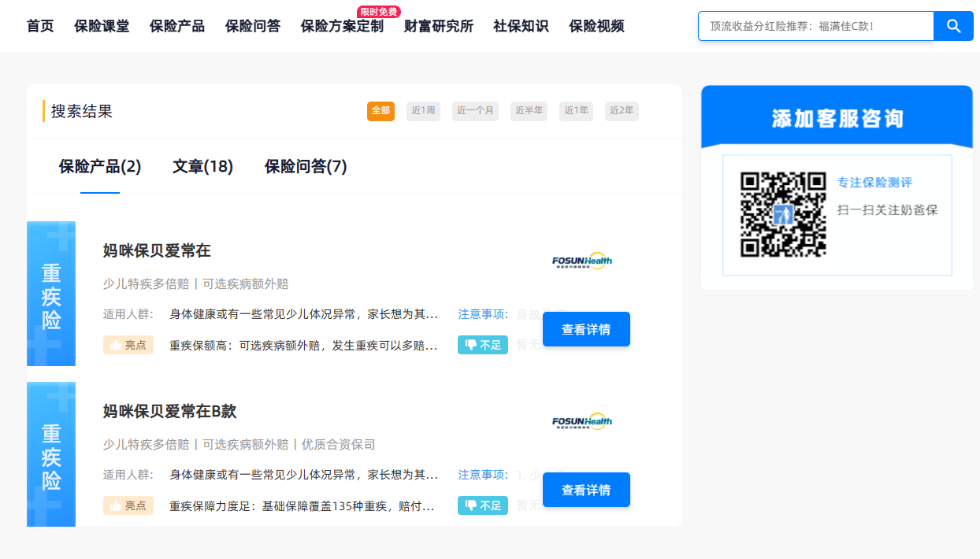This screenshot has width=980, height=559.
Task: Switch to the 保险问答(7) tab
Action: [x=305, y=167]
